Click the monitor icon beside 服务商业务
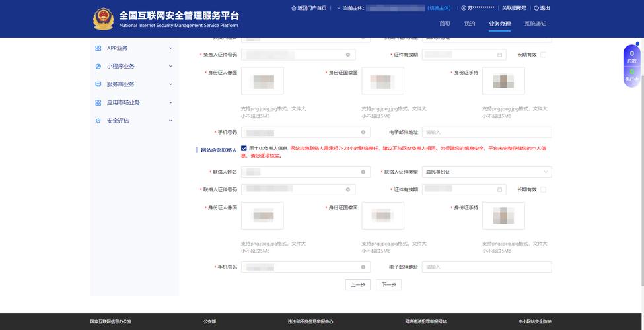This screenshot has height=330, width=644. point(98,84)
